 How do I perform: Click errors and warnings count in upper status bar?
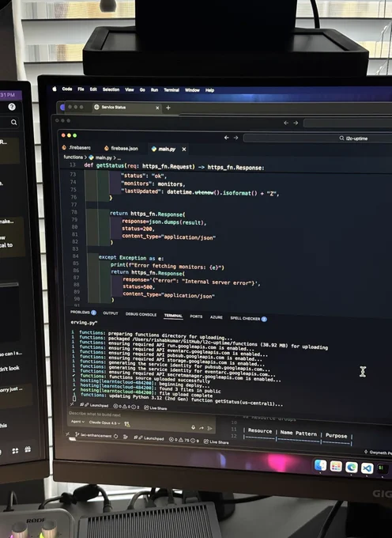click(126, 407)
